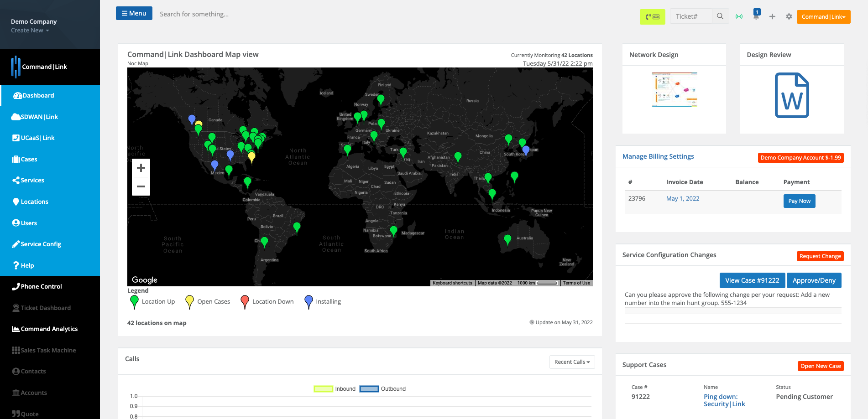Click the Madagascar-area green location pin
The width and height of the screenshot is (868, 419).
[393, 231]
